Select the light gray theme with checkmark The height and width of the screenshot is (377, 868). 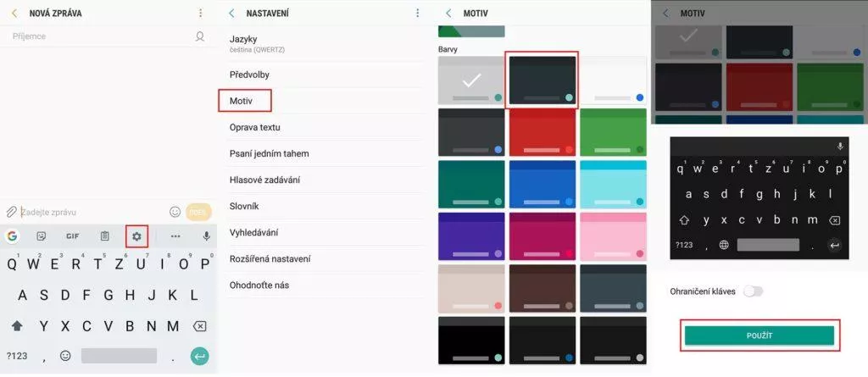pos(471,80)
